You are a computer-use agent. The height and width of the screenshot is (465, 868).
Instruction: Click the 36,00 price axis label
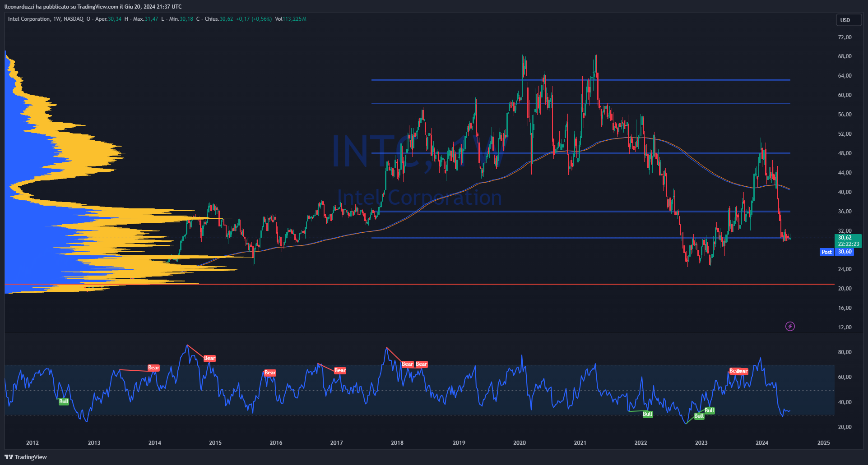tap(845, 212)
